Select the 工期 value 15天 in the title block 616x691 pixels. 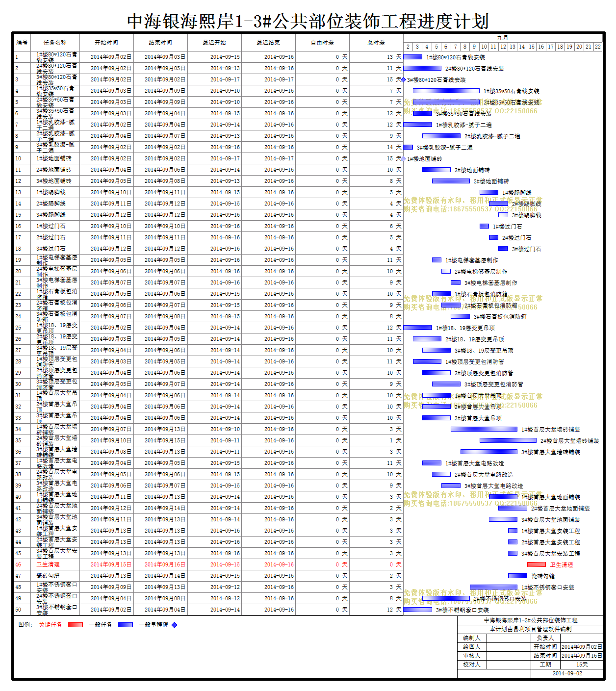582,665
